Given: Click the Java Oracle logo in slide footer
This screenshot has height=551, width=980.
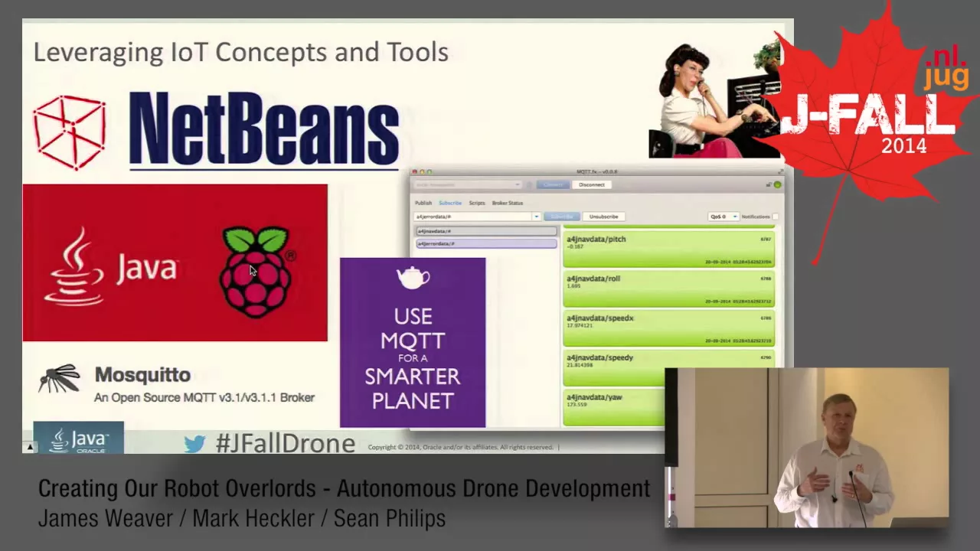Looking at the screenshot, I should coord(78,438).
